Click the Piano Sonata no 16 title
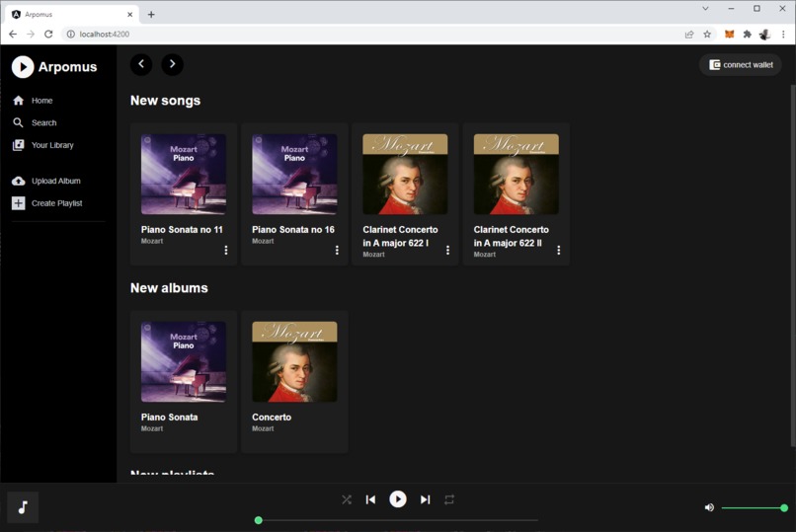This screenshot has width=796, height=532. coord(293,230)
